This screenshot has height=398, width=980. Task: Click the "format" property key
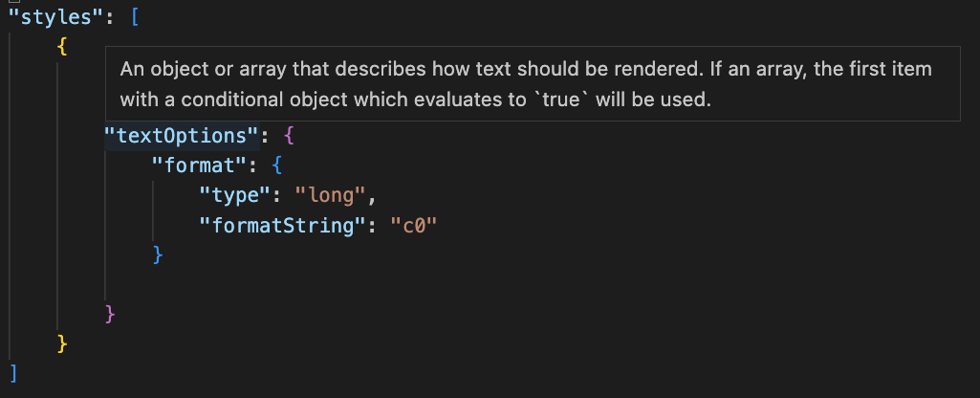(x=201, y=166)
